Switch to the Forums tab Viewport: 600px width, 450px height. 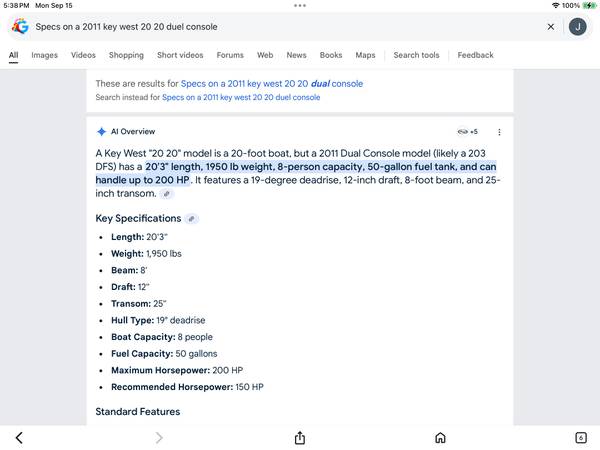[230, 55]
